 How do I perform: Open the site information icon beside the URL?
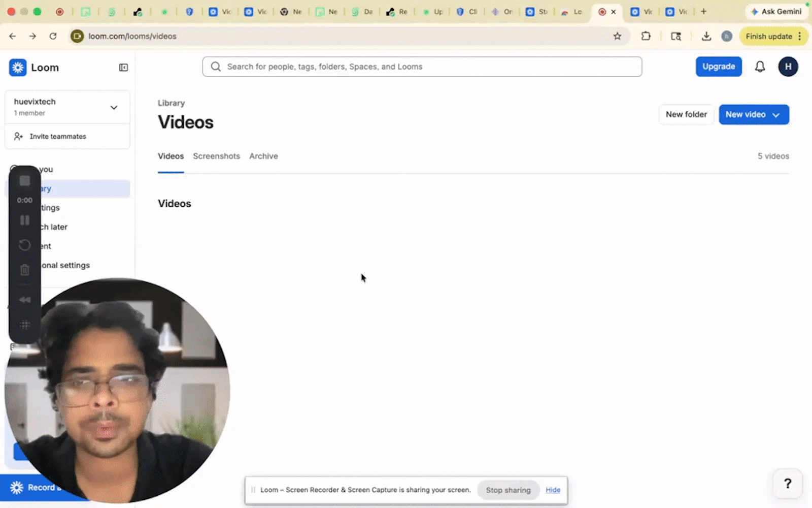(77, 36)
